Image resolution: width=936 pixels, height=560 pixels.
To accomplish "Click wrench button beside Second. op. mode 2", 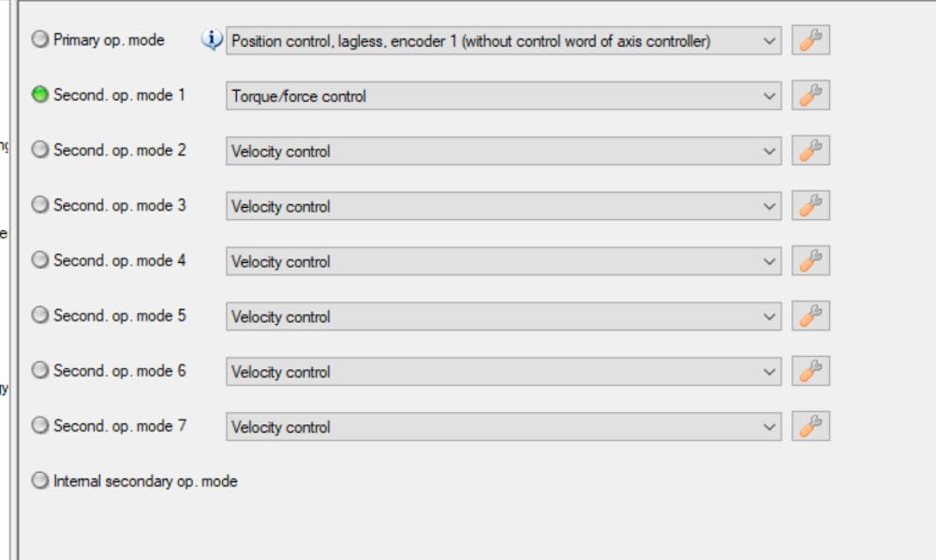I will coord(810,151).
